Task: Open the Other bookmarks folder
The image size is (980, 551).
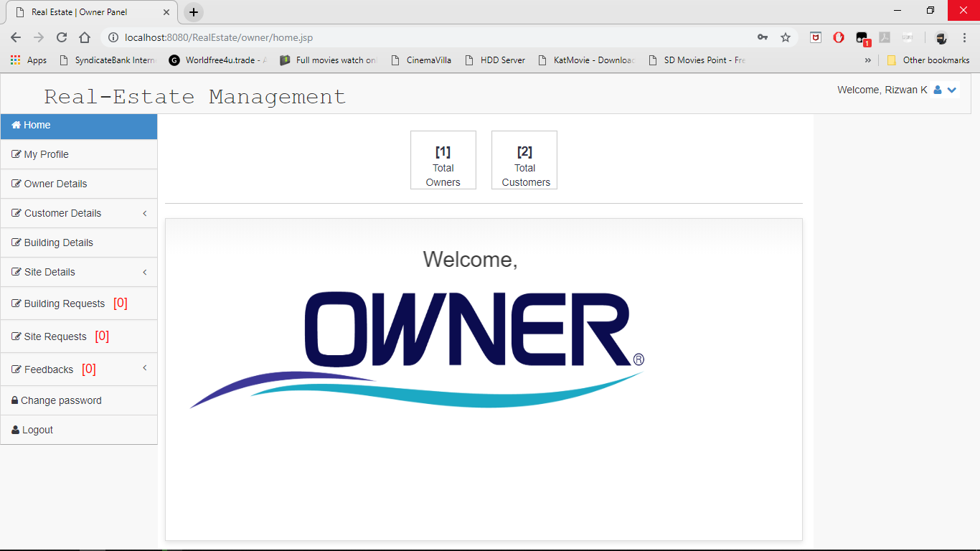Action: click(x=928, y=60)
